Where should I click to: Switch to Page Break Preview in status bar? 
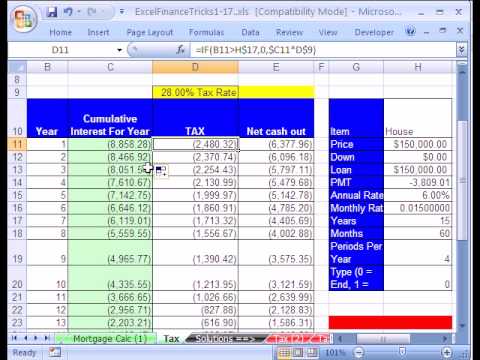312,352
